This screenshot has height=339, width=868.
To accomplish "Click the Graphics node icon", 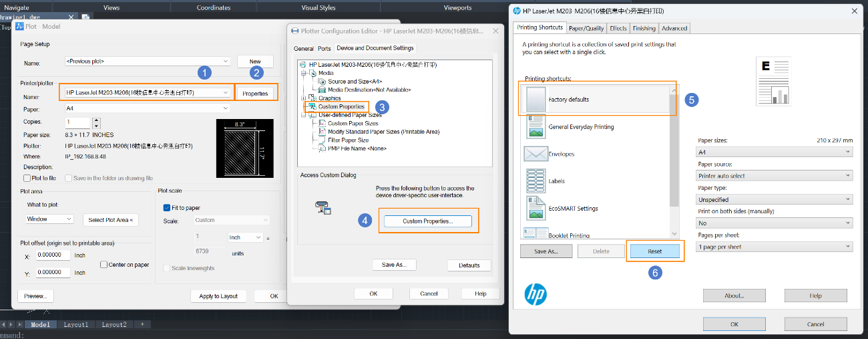I will tap(314, 98).
